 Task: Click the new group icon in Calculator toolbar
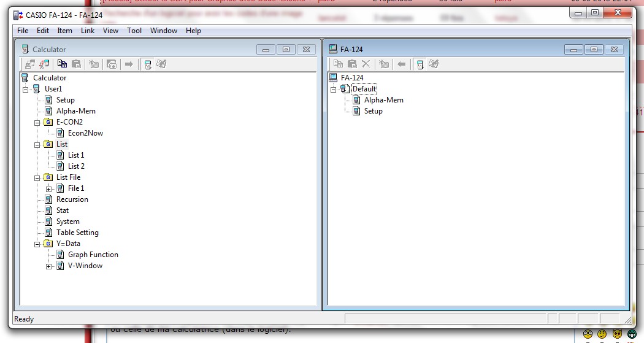tap(94, 64)
